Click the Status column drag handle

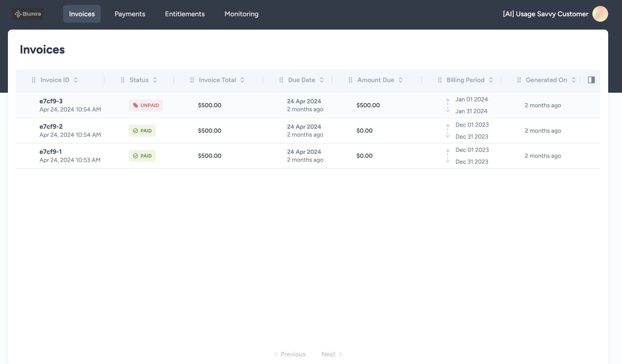(123, 80)
